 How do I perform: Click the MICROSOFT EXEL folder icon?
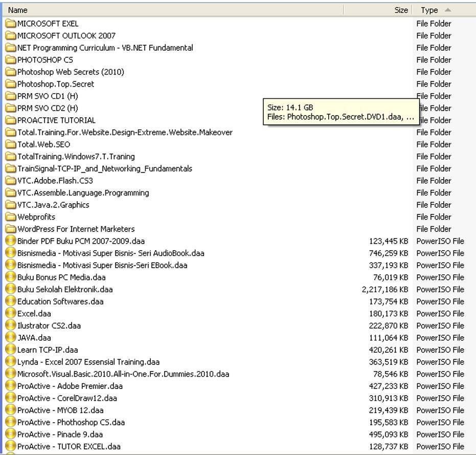click(11, 24)
